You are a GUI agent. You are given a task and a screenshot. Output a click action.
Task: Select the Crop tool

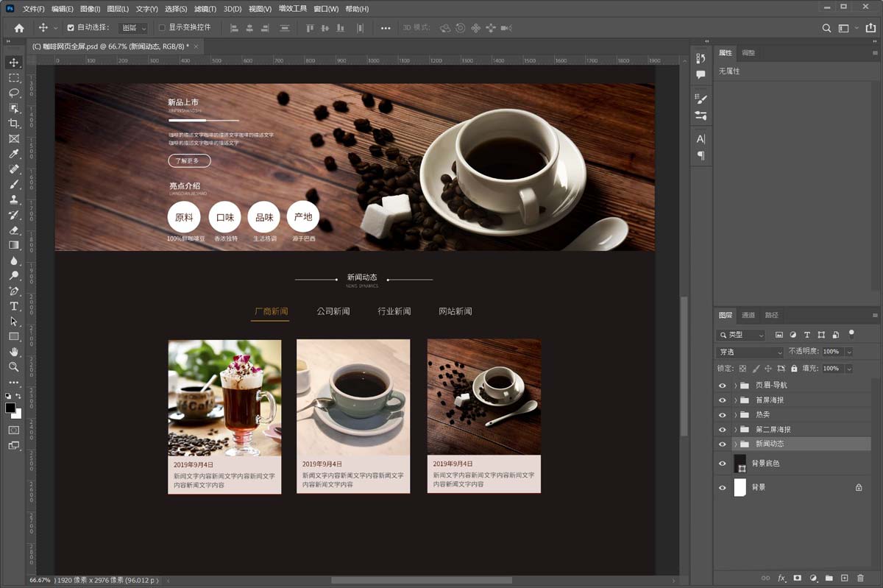point(13,124)
